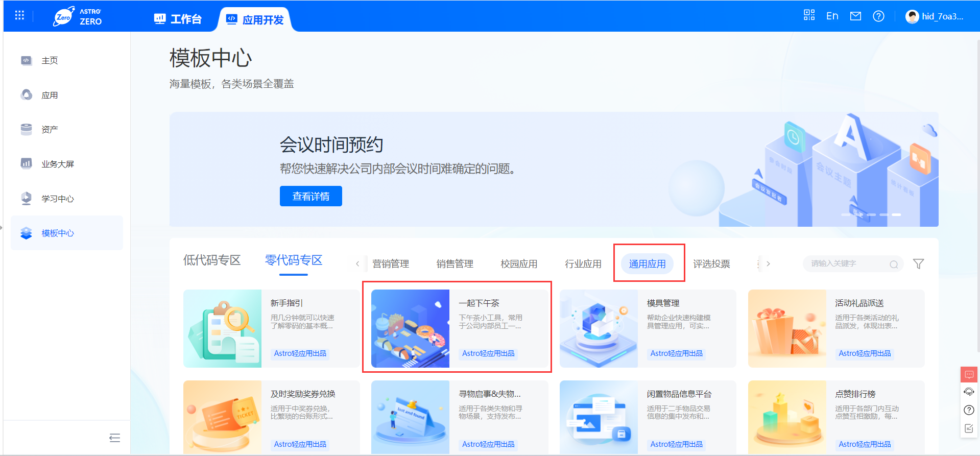This screenshot has width=980, height=456.
Task: Click the 海量模板，各类场景全覆盖 subtitle
Action: point(232,84)
